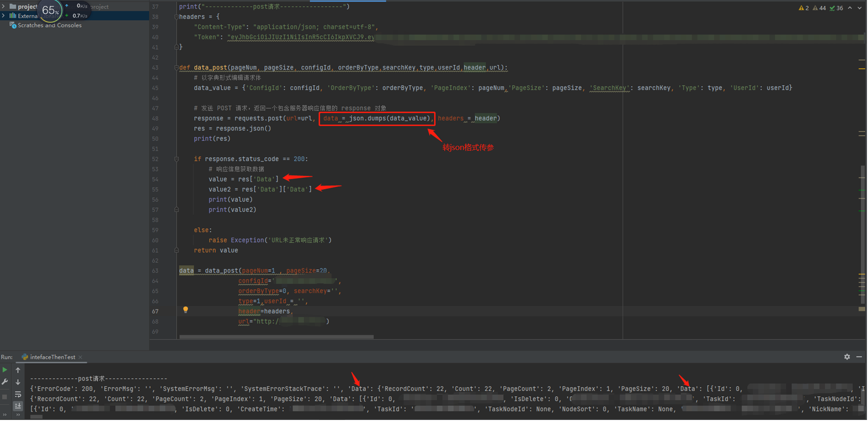Click the editor horizontal scrollbar
This screenshot has width=868, height=421.
(276, 337)
